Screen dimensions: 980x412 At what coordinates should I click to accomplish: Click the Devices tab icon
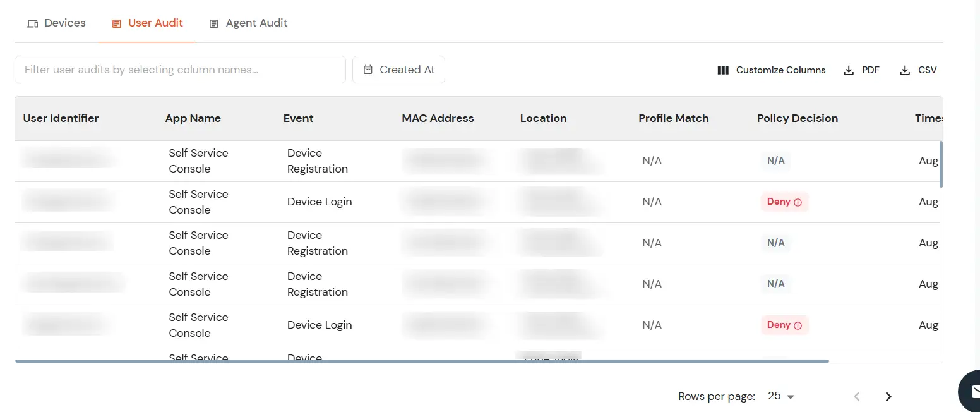[32, 24]
